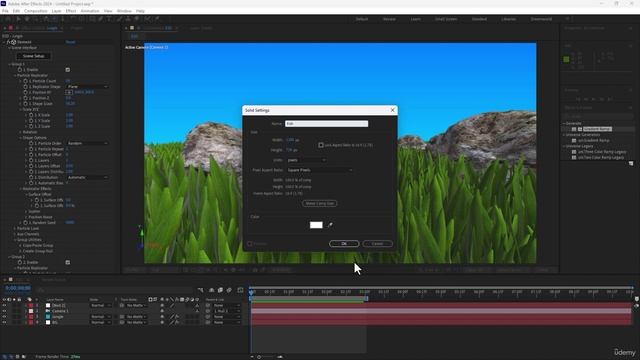Select the Puppet Pin tool
The height and width of the screenshot is (360, 640).
point(157,19)
